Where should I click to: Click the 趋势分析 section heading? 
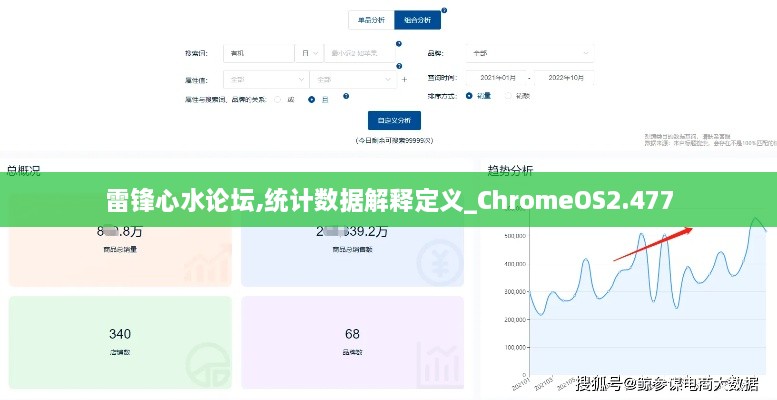510,170
